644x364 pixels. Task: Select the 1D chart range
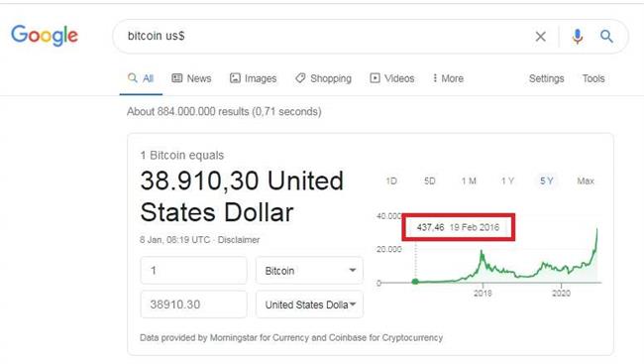[x=391, y=181]
